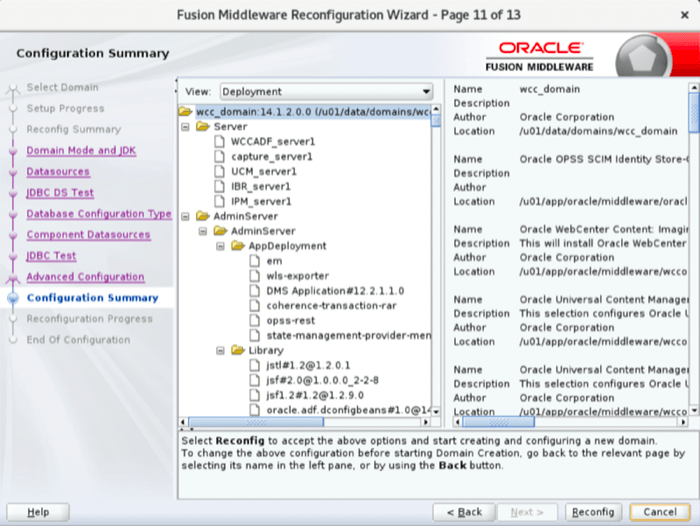Select capture_server1 in the tree
The image size is (700, 526).
pos(271,157)
